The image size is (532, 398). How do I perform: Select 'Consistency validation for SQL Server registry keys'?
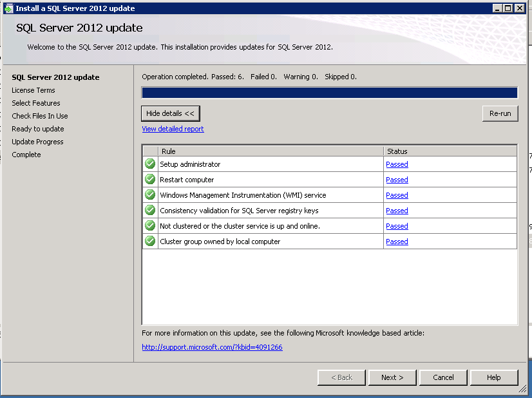tap(239, 211)
